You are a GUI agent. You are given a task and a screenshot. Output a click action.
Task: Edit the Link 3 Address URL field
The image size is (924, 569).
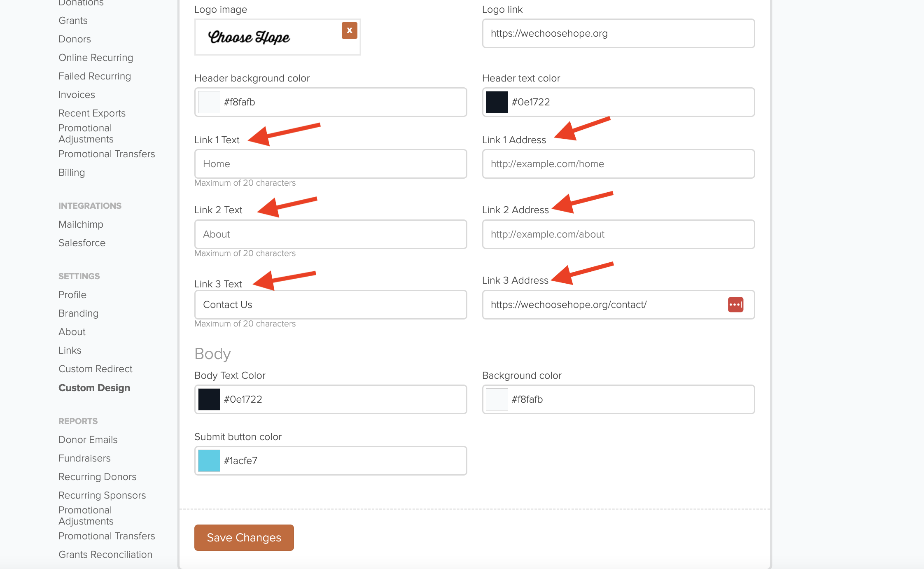(x=618, y=305)
